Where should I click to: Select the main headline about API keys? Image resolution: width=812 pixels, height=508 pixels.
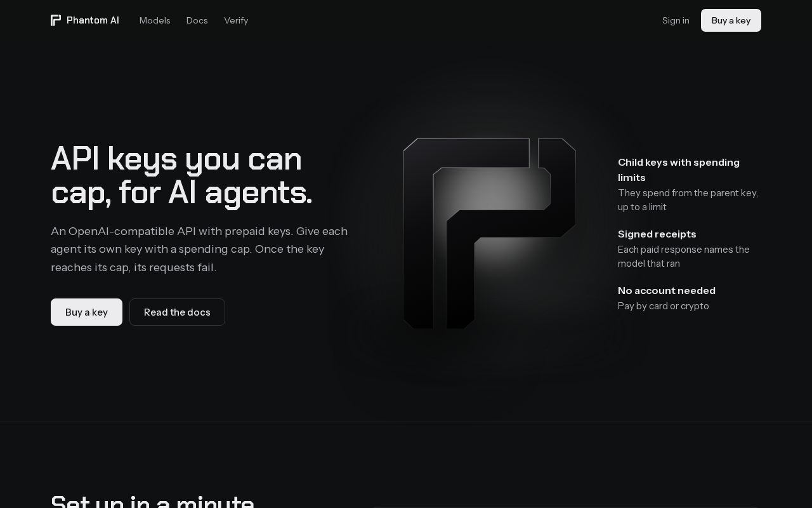[181, 175]
